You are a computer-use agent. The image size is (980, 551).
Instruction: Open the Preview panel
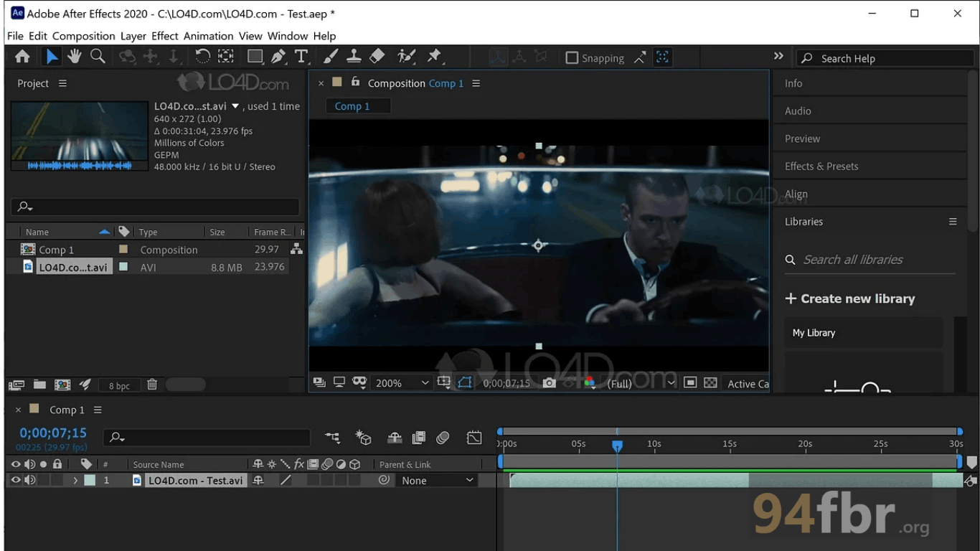(x=802, y=138)
